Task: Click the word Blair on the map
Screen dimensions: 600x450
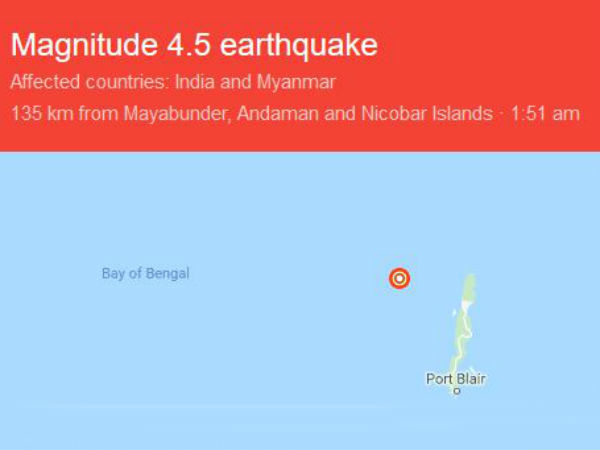Action: click(469, 378)
